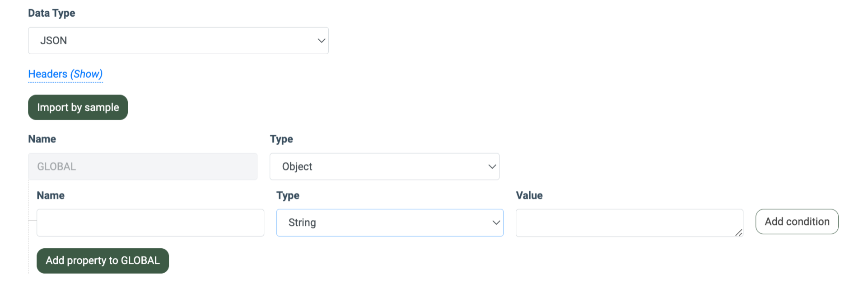Click the Type label above Object

click(x=281, y=139)
